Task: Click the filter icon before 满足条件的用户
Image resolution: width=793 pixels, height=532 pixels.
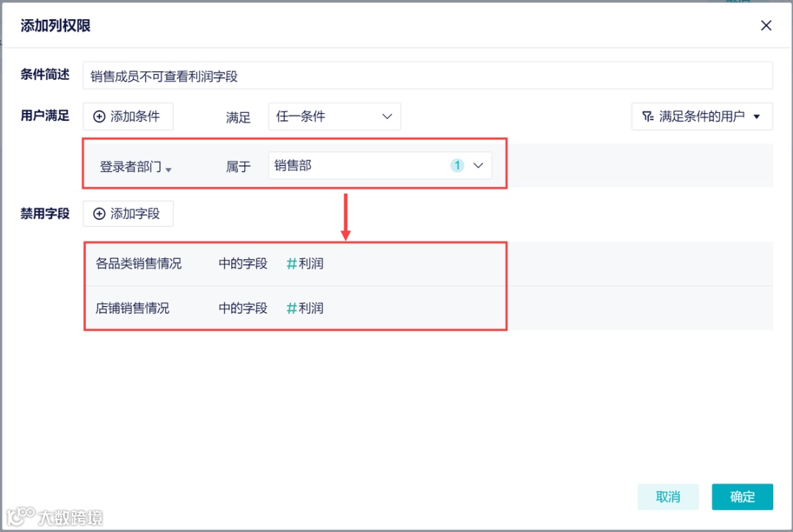Action: point(650,116)
